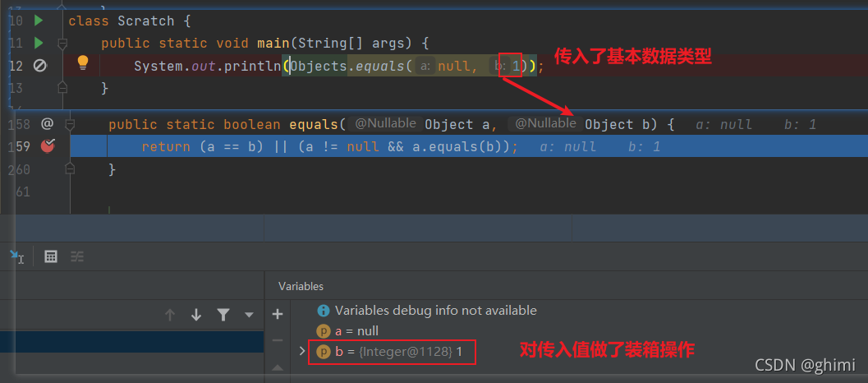Select the Variables tab
Viewport: 868px width, 383px height.
301,287
